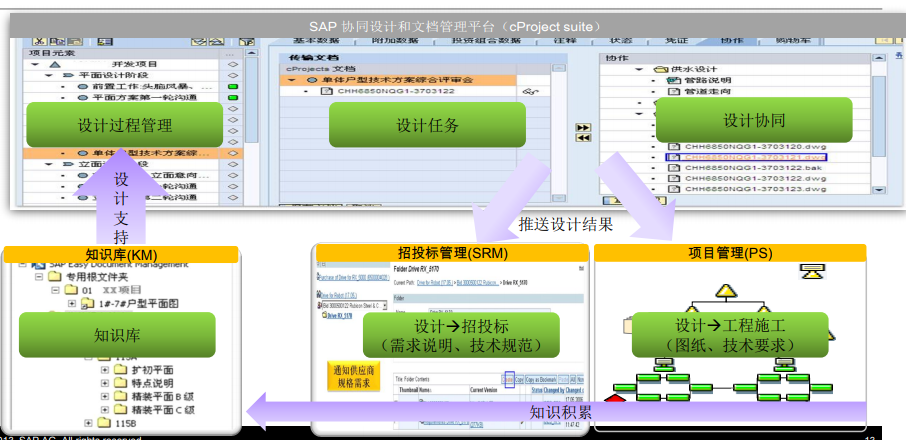Click Copy as Bookmark button in SRM
The image size is (906, 440).
(541, 379)
